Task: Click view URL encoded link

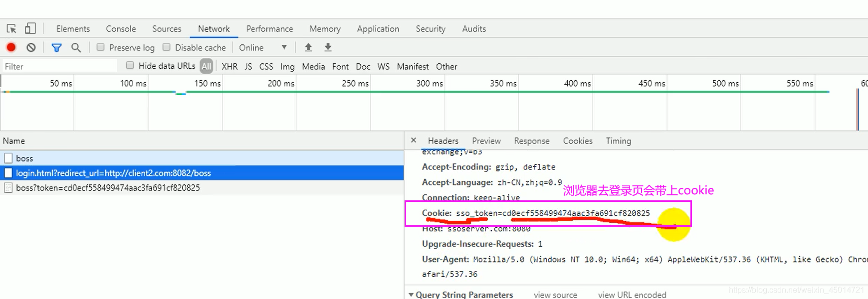Action: [x=632, y=295]
